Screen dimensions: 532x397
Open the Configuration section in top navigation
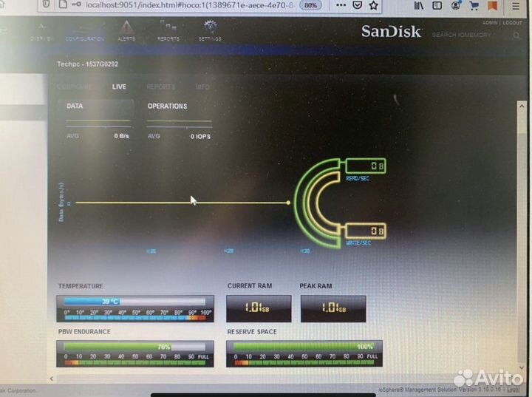[84, 33]
